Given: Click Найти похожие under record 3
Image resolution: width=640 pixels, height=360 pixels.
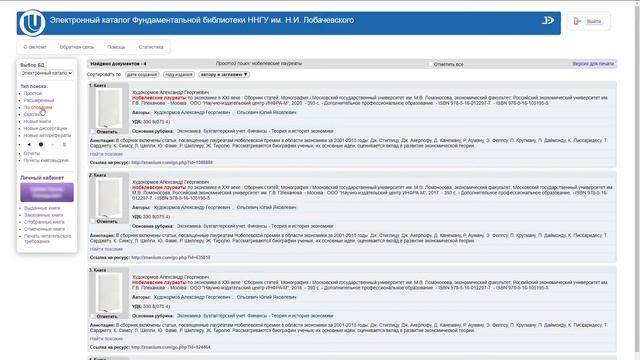Looking at the screenshot, I should click(106, 339).
